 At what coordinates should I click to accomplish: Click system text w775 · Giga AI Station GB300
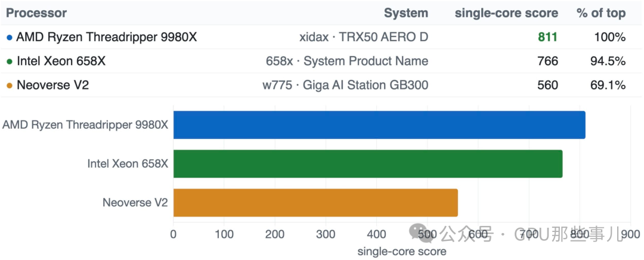pyautogui.click(x=345, y=85)
